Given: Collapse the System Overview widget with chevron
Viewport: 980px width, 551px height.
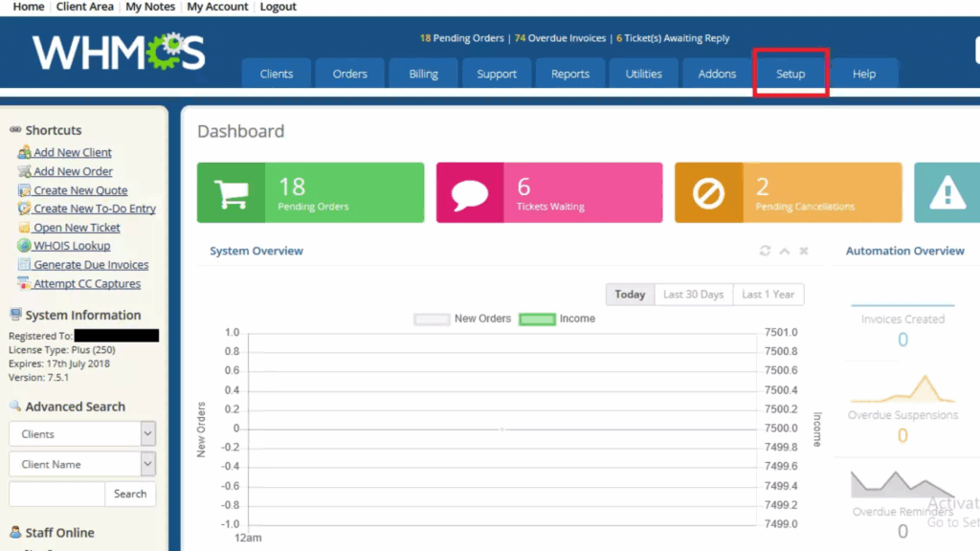Looking at the screenshot, I should [785, 251].
